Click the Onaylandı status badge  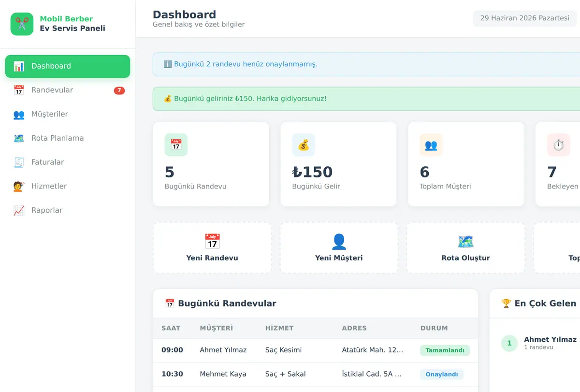click(x=442, y=375)
